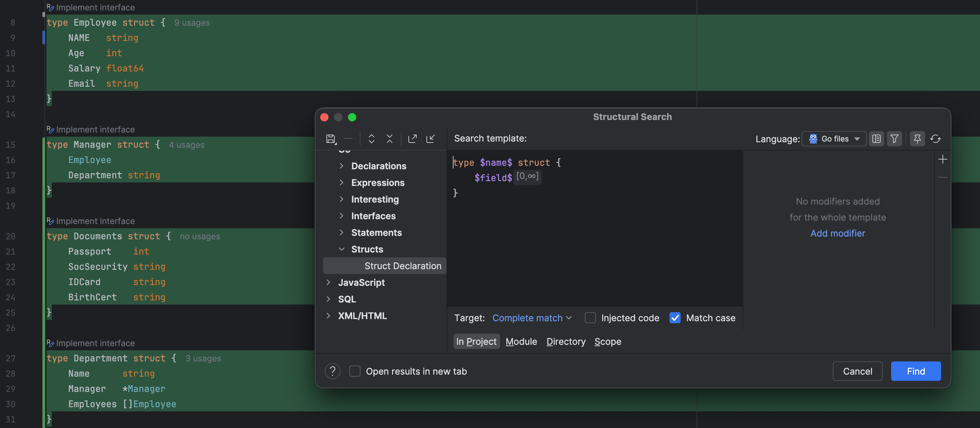980x428 pixels.
Task: Open existing templates list
Action: pos(877,138)
